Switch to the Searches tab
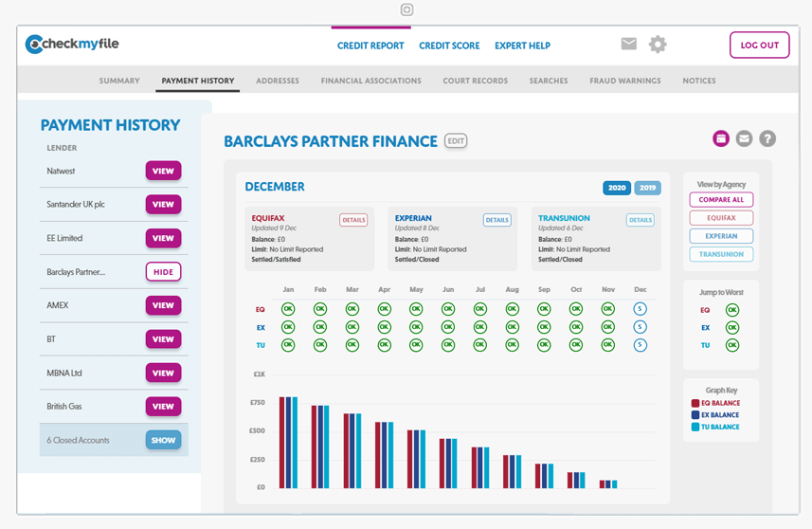 pos(549,81)
